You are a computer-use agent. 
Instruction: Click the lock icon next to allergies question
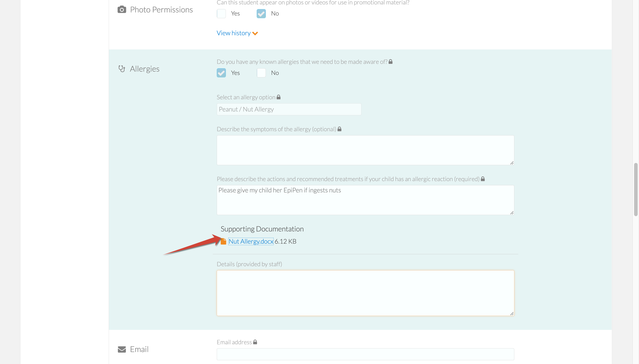tap(390, 61)
